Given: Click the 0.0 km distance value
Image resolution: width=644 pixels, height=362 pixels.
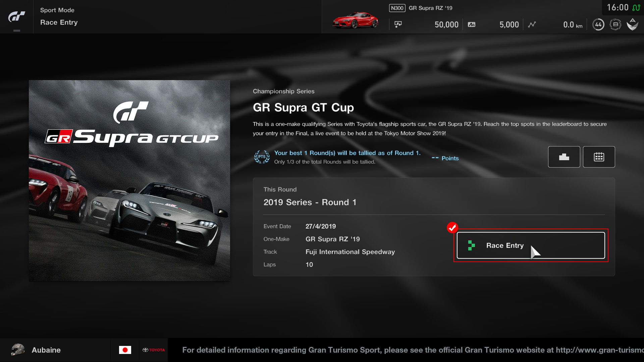Looking at the screenshot, I should tap(573, 24).
